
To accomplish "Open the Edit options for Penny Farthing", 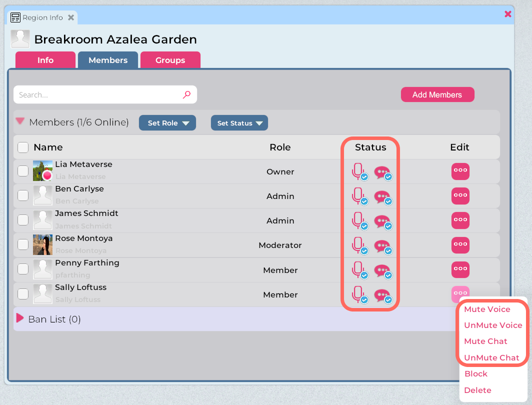I will 460,269.
